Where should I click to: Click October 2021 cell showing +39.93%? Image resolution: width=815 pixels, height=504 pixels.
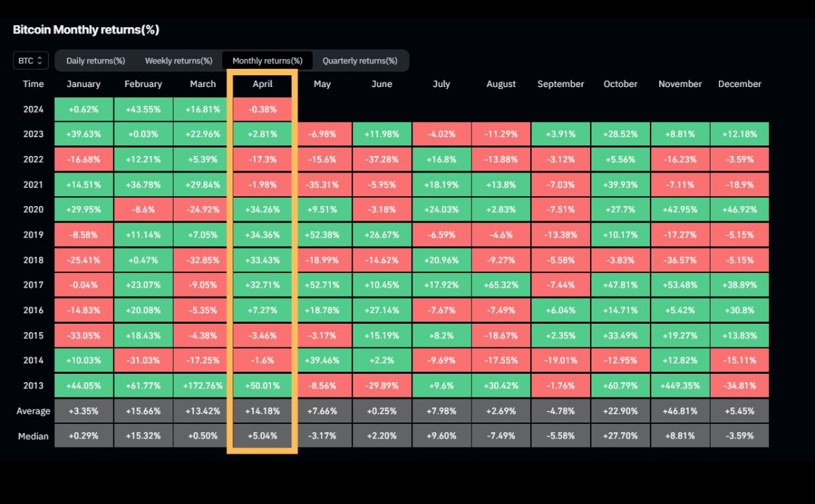[620, 184]
